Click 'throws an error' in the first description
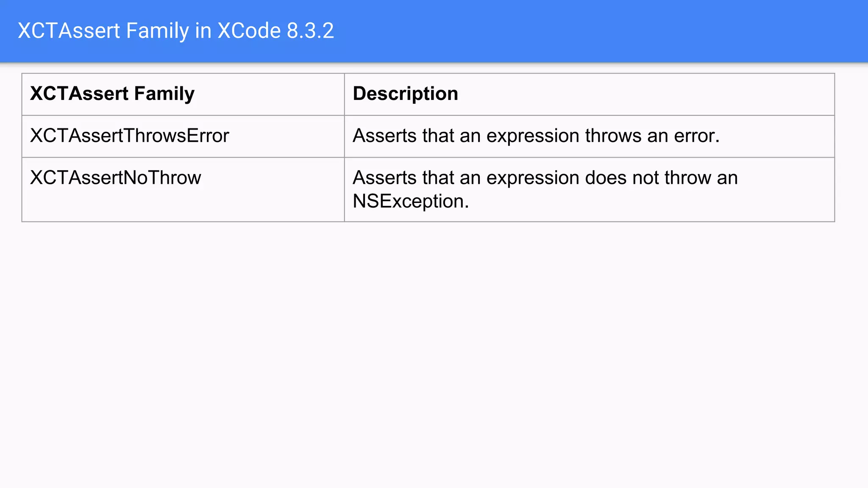 click(652, 136)
